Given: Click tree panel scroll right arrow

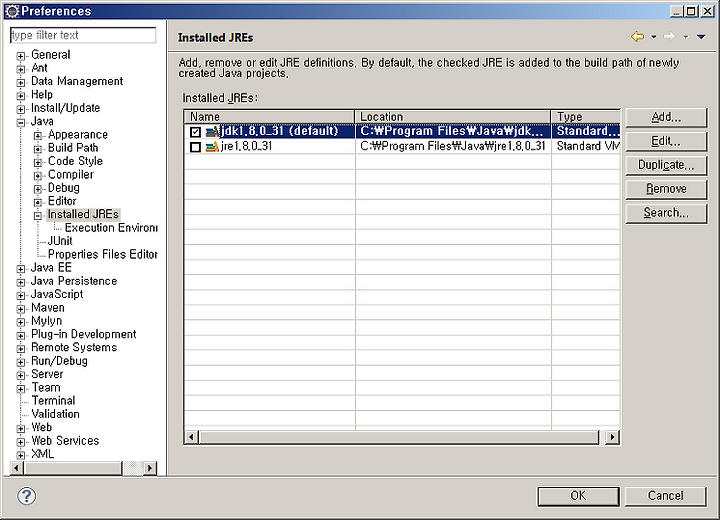Looking at the screenshot, I should tap(149, 468).
